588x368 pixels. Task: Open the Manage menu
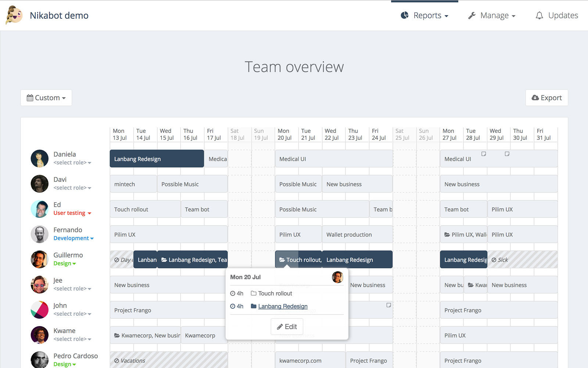coord(492,15)
